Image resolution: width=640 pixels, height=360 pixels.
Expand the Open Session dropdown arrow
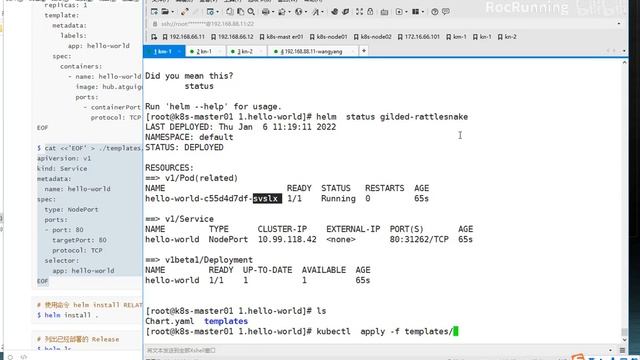[173, 12]
